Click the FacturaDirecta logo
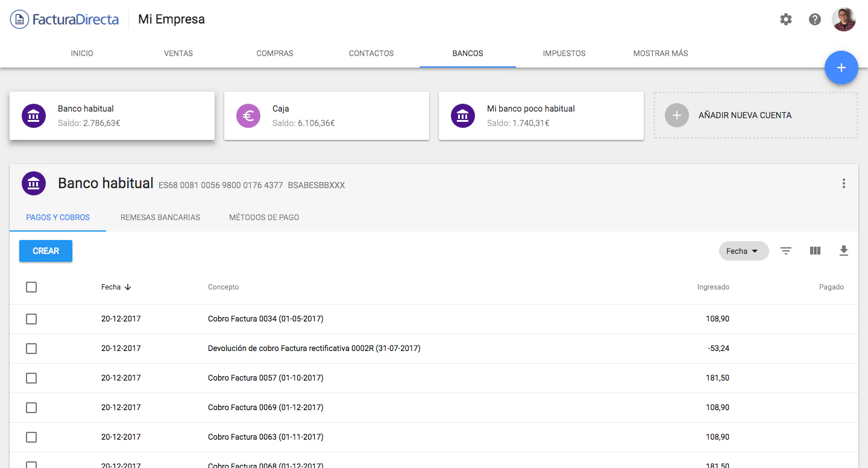Screen dimensions: 868x468 point(64,19)
